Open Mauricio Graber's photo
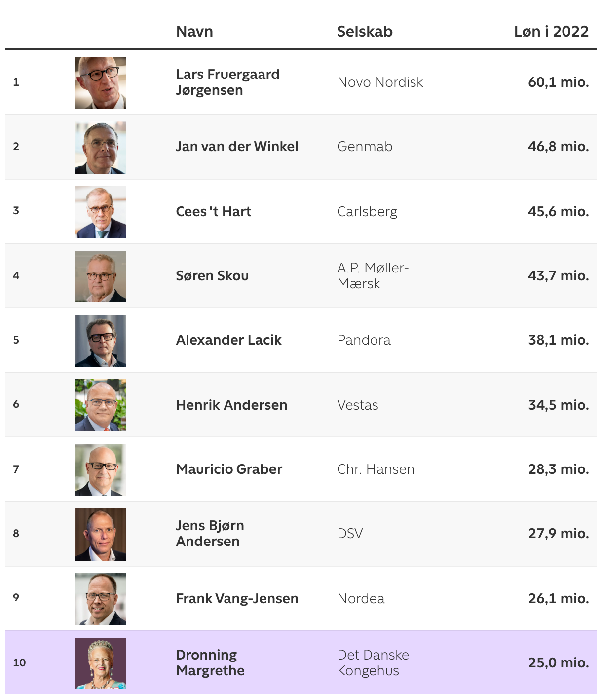 pyautogui.click(x=101, y=470)
